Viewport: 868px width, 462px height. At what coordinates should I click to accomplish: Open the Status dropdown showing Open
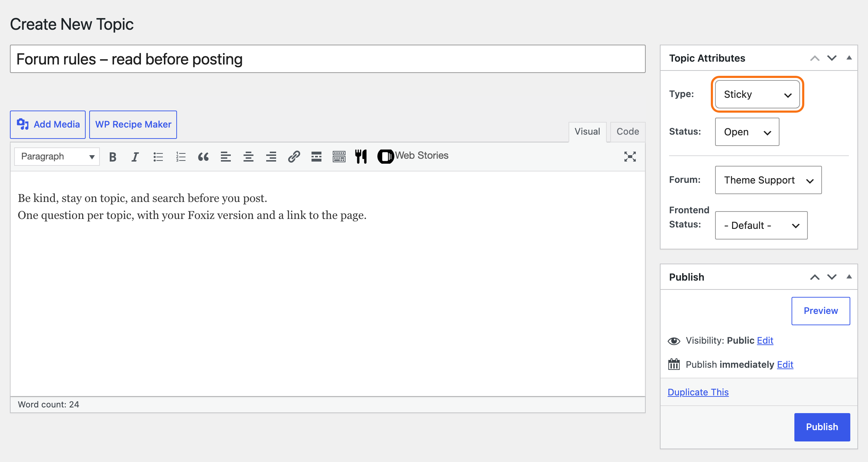[x=747, y=132]
